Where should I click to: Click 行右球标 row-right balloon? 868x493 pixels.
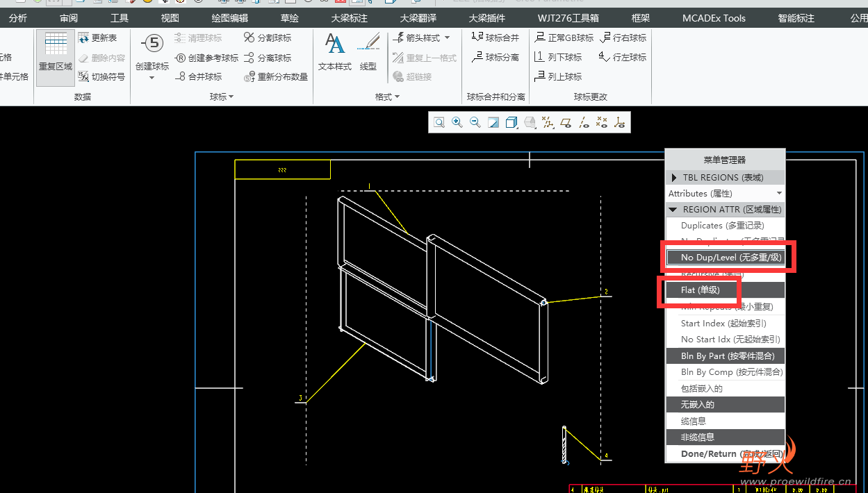coord(622,37)
